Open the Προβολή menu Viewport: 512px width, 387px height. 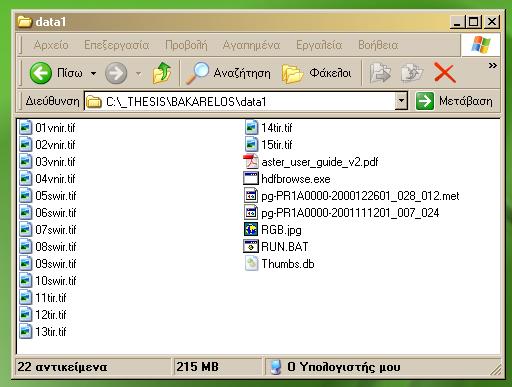tap(186, 45)
